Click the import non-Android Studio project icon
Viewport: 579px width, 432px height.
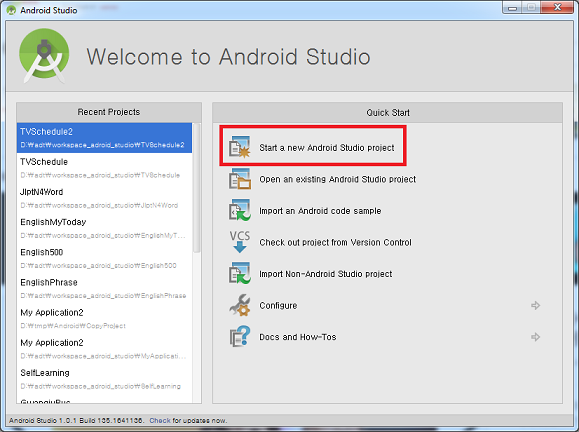point(240,273)
